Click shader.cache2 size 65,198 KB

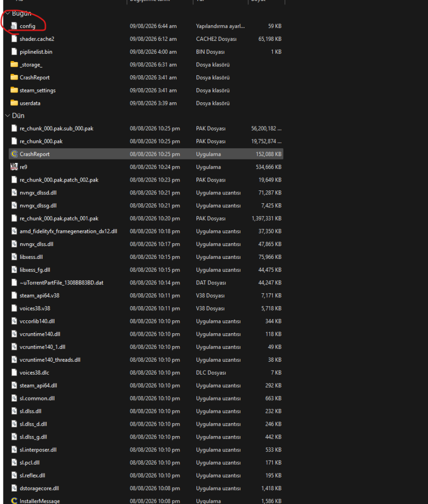pyautogui.click(x=270, y=39)
